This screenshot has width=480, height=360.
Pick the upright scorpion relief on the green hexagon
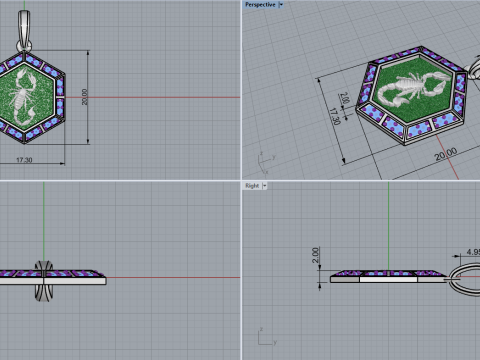pyautogui.click(x=23, y=97)
